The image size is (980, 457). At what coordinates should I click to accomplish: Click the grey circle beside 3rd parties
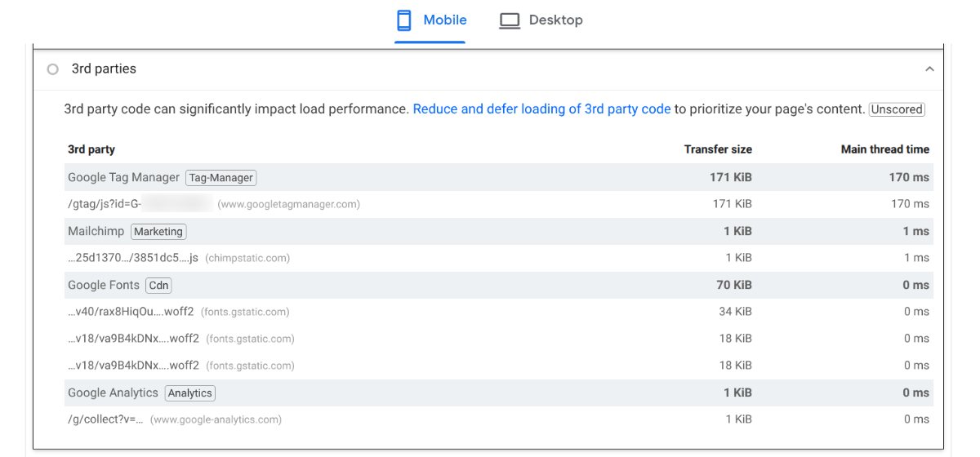[53, 69]
